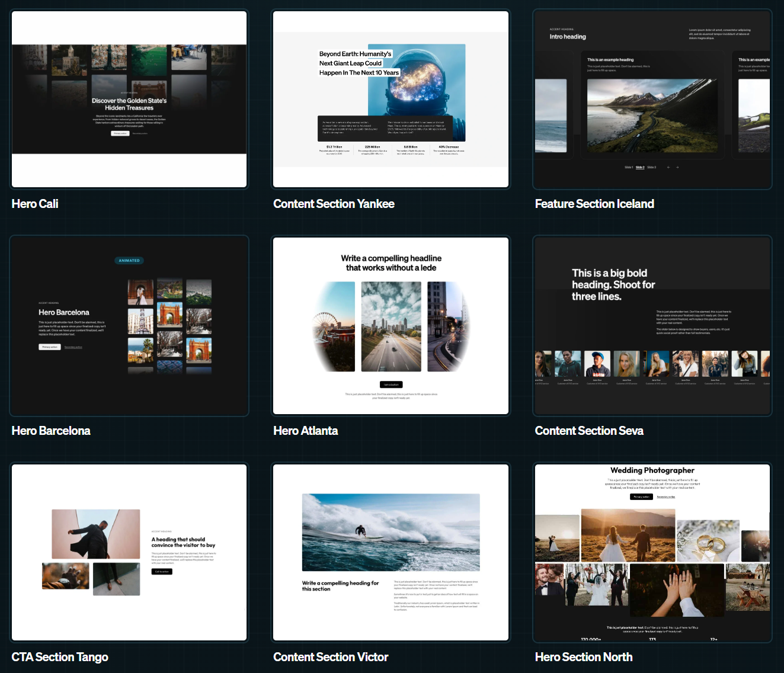Open the CTA Section Tango thumbnail
The height and width of the screenshot is (673, 784).
coord(129,552)
